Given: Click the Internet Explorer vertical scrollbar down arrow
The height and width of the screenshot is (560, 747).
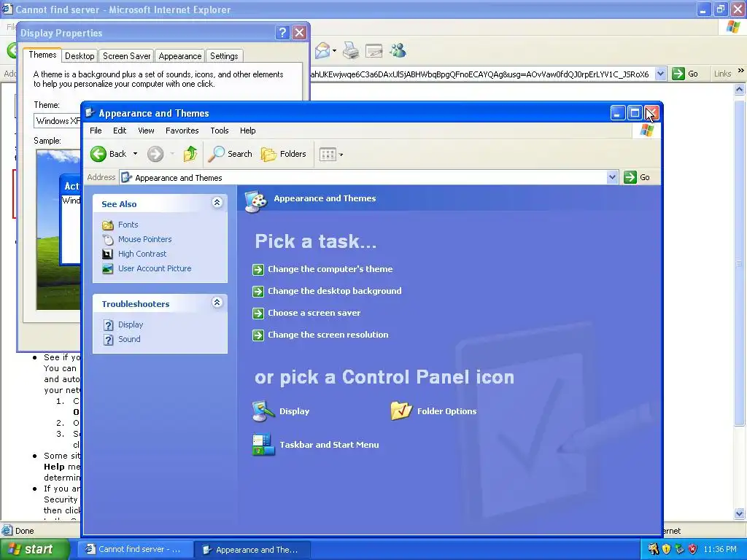Looking at the screenshot, I should click(740, 513).
